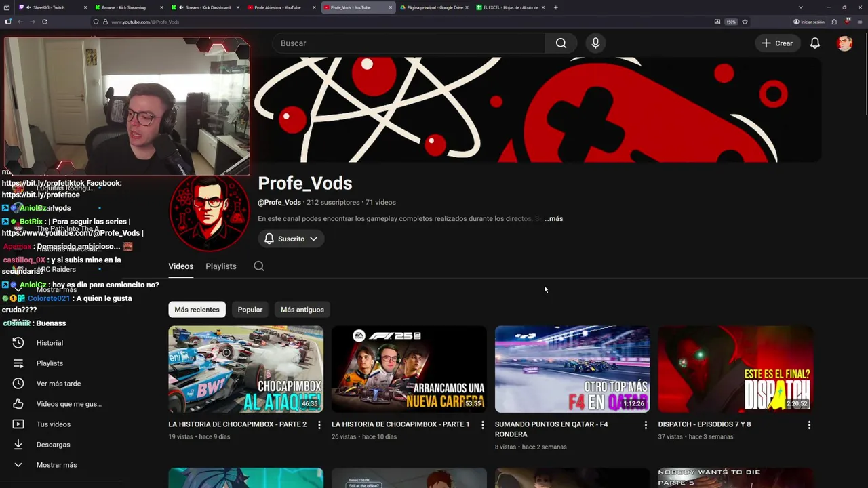
Task: Click the Profe_Vods channel avatar
Action: tap(210, 213)
